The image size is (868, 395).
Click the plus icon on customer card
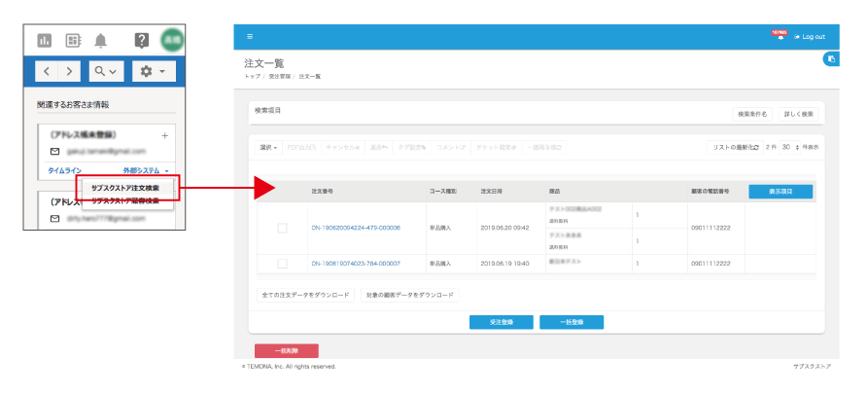pos(164,135)
